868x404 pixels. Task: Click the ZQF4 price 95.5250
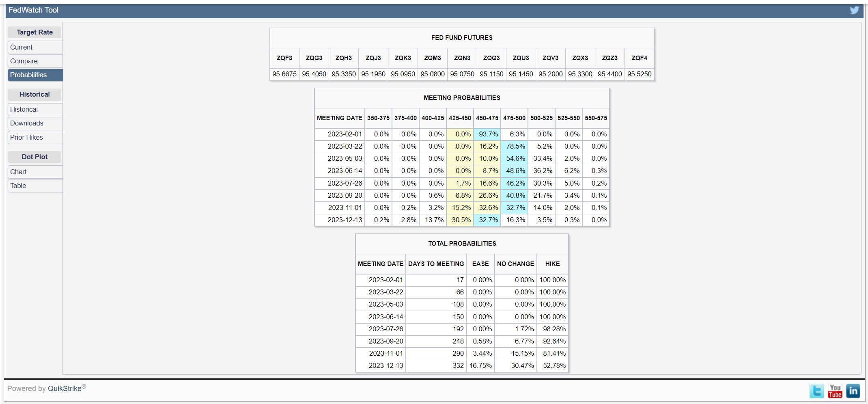(640, 74)
